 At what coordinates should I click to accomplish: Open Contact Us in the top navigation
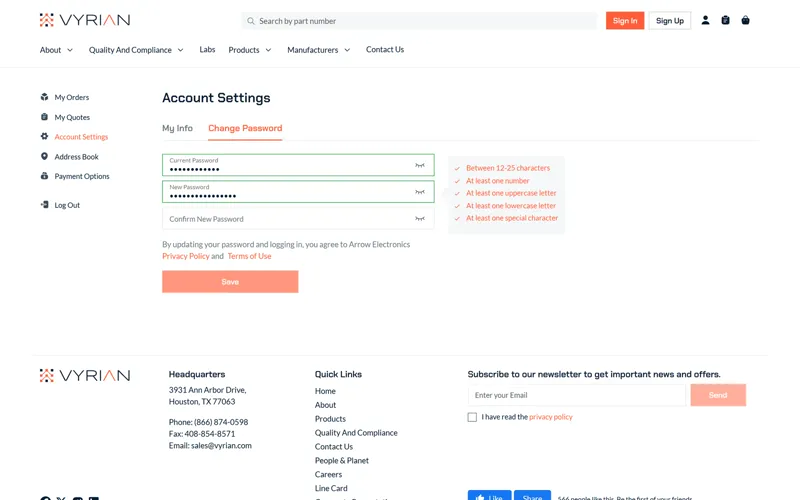385,49
